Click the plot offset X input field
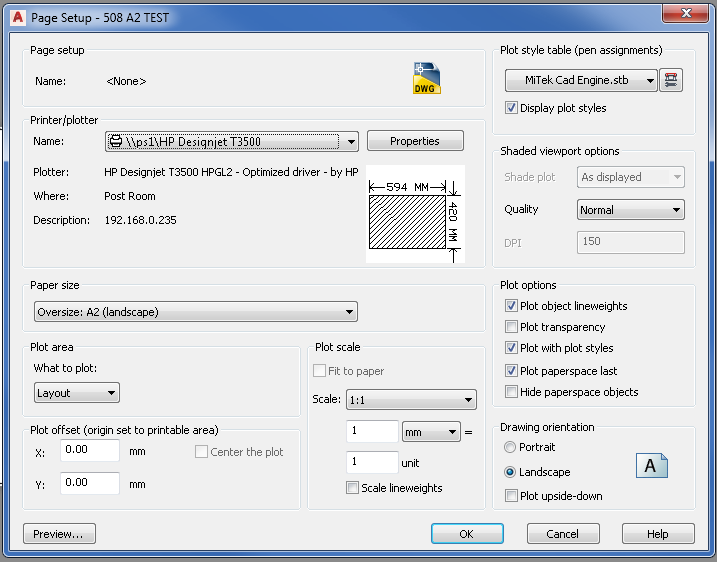 [x=90, y=450]
